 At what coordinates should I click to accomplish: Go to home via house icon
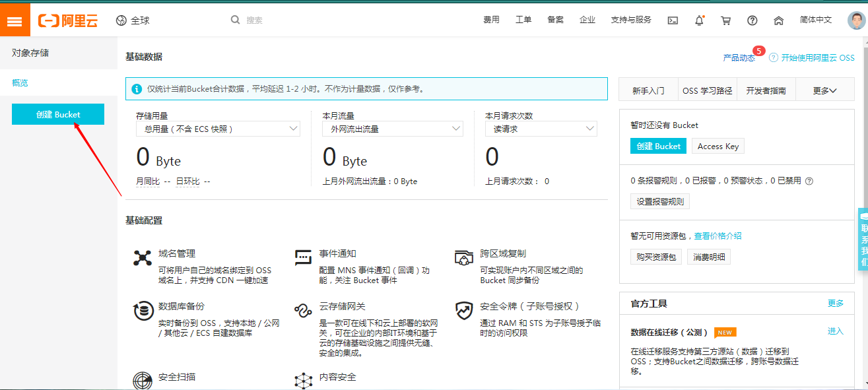click(779, 20)
